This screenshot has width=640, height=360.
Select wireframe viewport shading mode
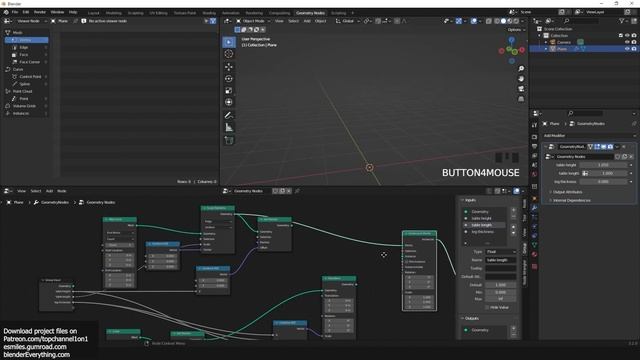497,21
